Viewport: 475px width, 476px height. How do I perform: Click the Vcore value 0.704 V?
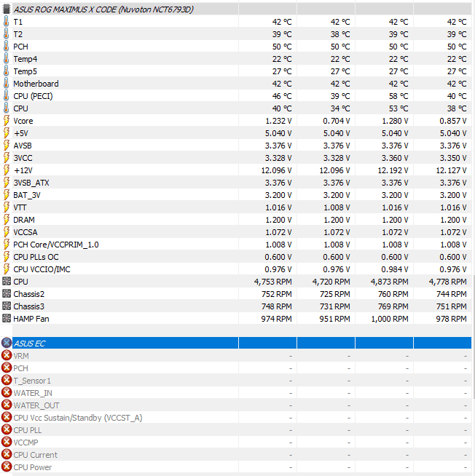click(336, 121)
